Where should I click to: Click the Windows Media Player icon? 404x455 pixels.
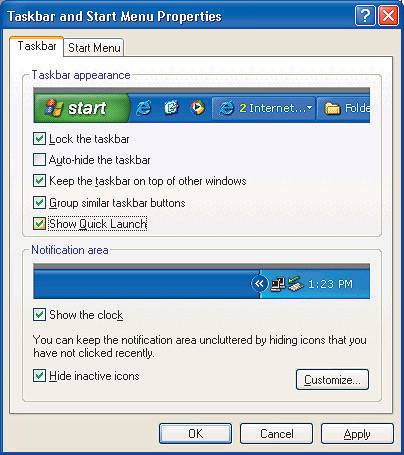pyautogui.click(x=197, y=107)
